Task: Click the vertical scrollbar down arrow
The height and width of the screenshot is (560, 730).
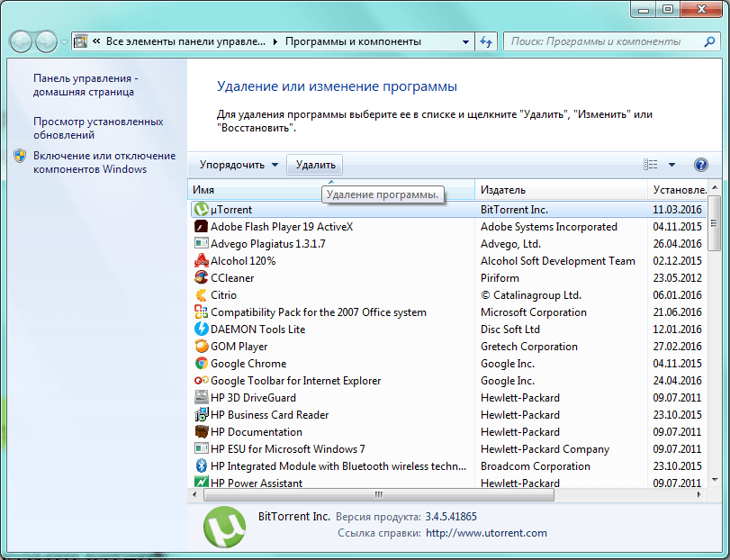Action: tap(715, 480)
